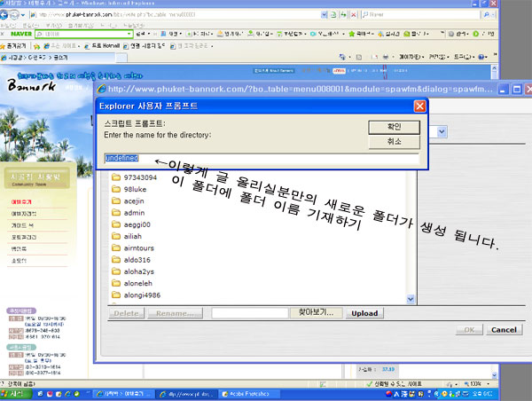The width and height of the screenshot is (532, 401).
Task: Select the acejin folder icon
Action: click(x=115, y=201)
